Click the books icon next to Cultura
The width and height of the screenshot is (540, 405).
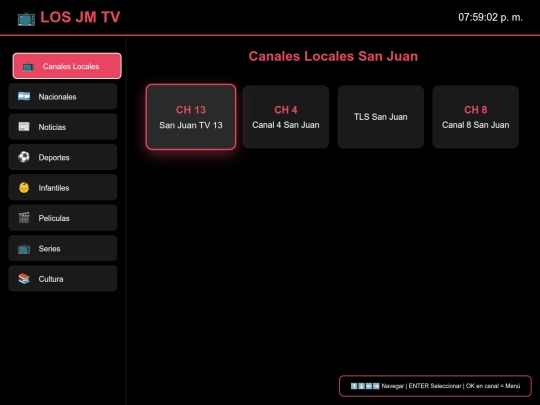24,279
